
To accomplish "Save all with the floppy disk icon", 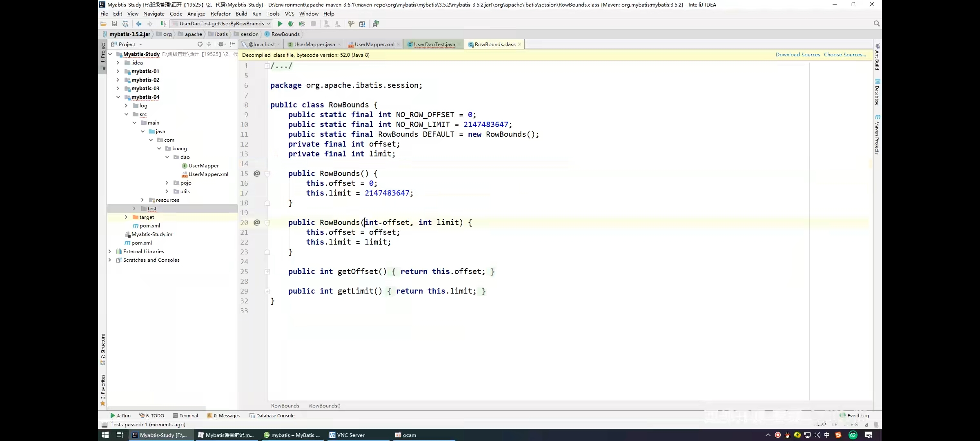I will (114, 24).
